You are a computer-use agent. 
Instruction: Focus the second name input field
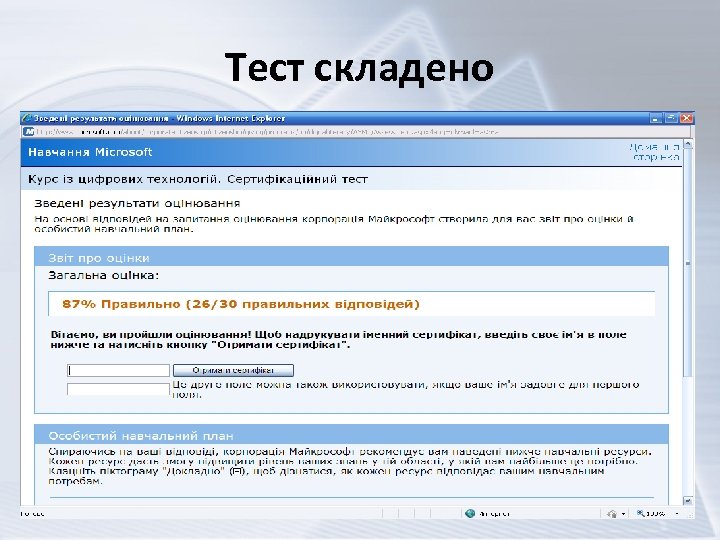coord(118,389)
